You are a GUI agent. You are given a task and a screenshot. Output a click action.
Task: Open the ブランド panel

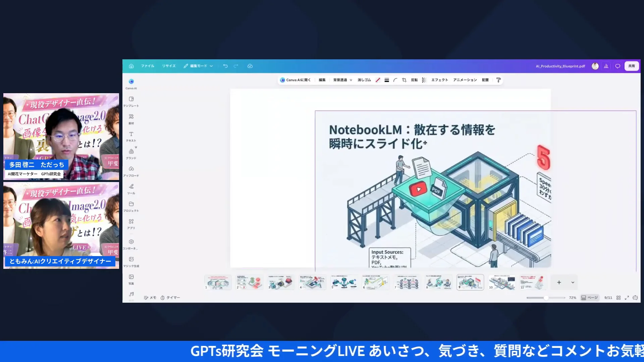[131, 154]
